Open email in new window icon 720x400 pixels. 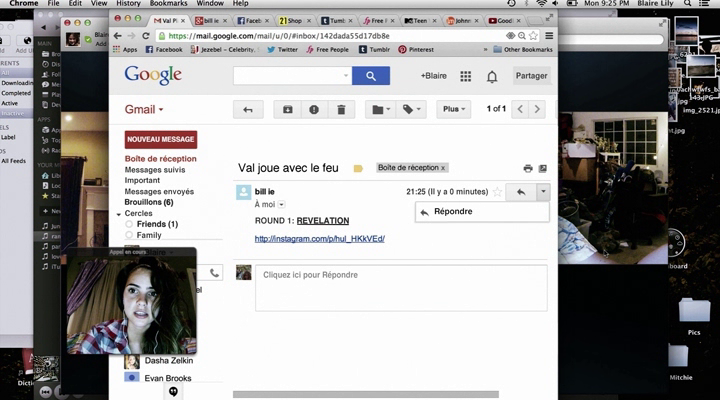[x=543, y=169]
